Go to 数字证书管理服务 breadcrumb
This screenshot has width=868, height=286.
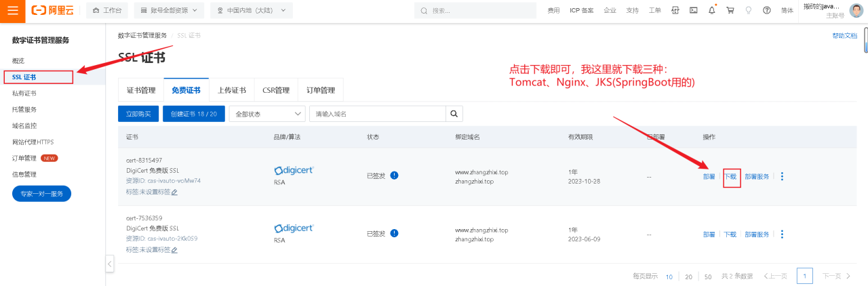(142, 35)
